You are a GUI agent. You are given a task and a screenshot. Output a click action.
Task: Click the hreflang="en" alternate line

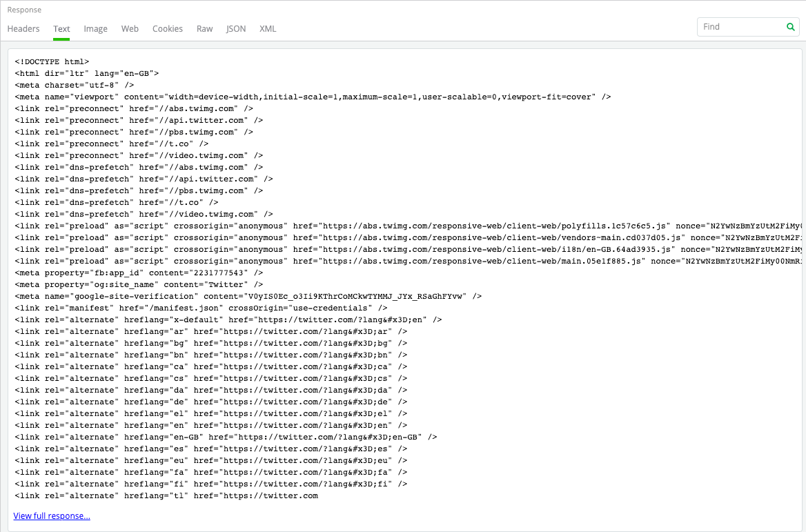tap(211, 426)
